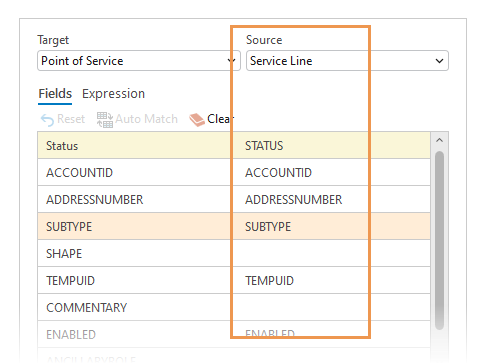Screen dimensions: 484x364
Task: Open the Source dropdown Service Line
Action: (347, 61)
